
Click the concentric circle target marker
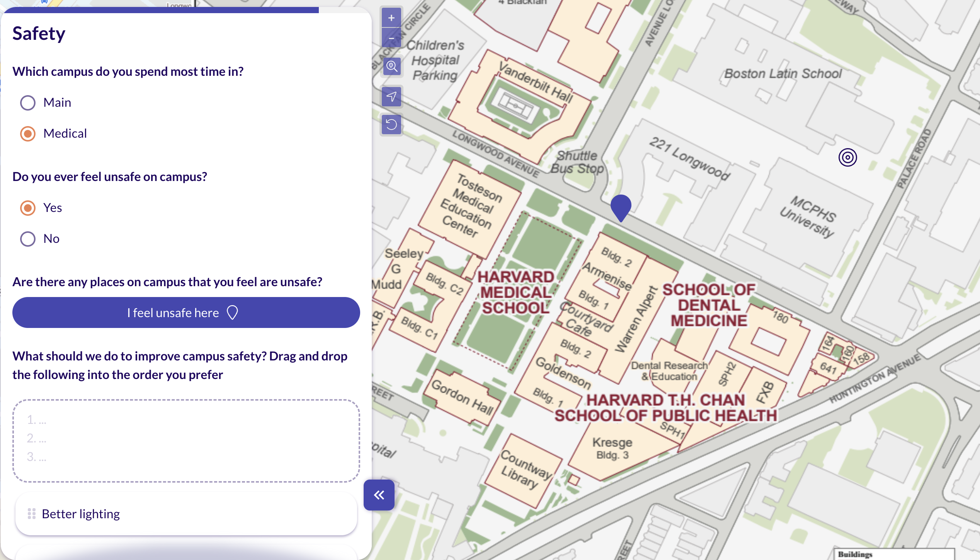point(848,157)
